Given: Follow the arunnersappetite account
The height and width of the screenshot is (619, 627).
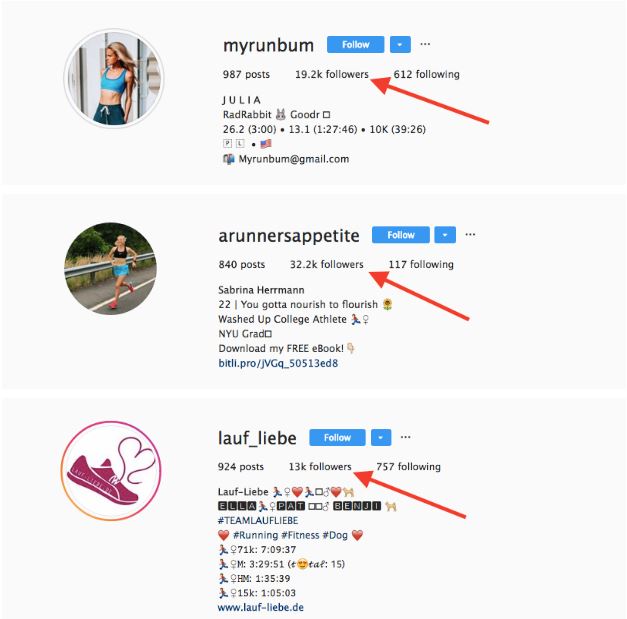Looking at the screenshot, I should (401, 235).
